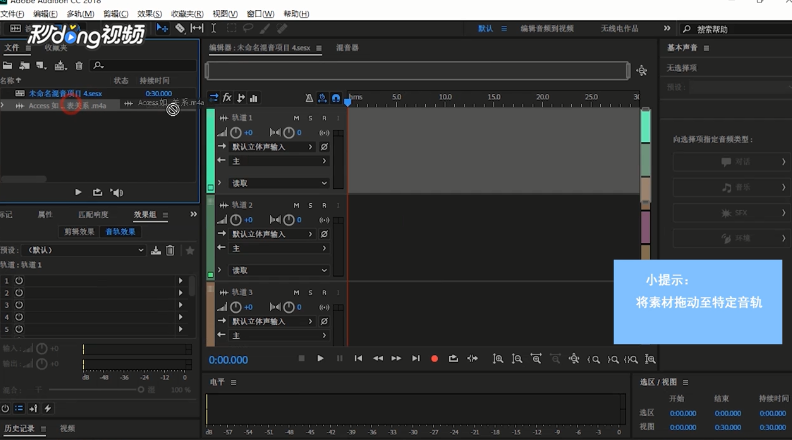This screenshot has height=440, width=792.
Task: Click the stop button in transport
Action: coord(302,358)
